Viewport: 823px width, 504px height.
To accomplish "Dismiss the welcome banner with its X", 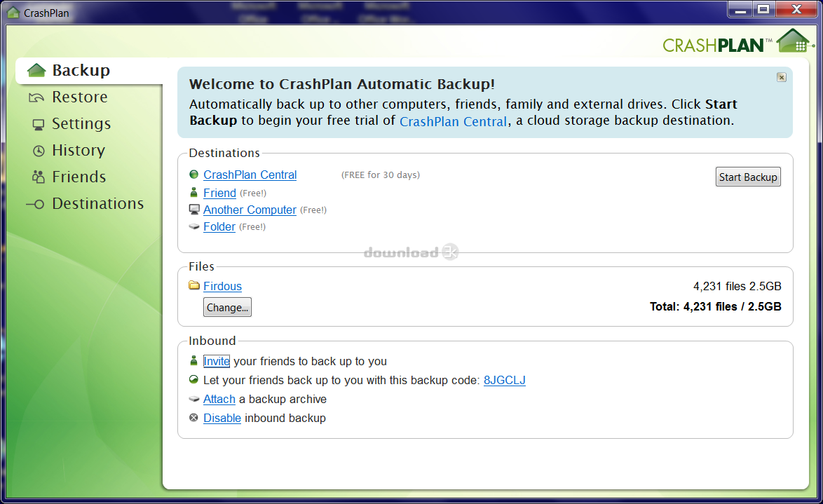I will tap(782, 77).
